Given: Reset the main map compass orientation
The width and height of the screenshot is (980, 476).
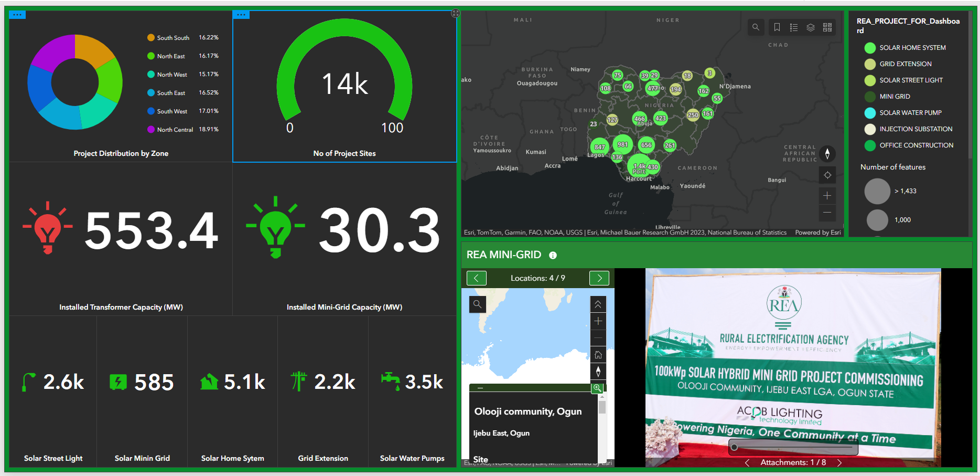Looking at the screenshot, I should [x=827, y=154].
